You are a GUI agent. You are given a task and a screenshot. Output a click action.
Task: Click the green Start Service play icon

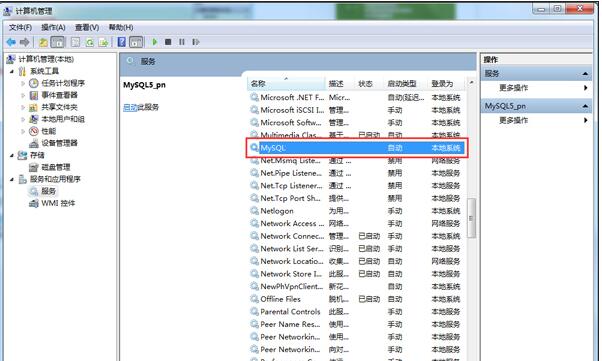point(155,41)
